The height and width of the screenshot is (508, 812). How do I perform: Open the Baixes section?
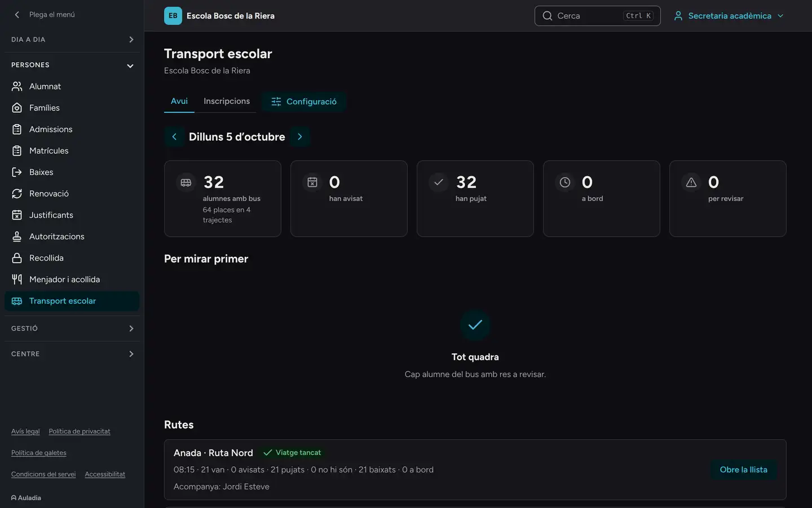[72, 172]
